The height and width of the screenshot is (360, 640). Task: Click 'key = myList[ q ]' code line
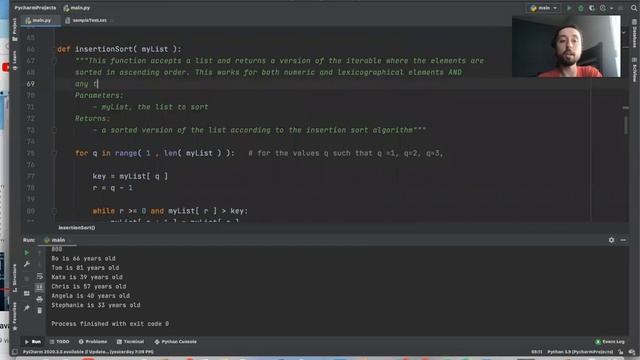(x=130, y=176)
